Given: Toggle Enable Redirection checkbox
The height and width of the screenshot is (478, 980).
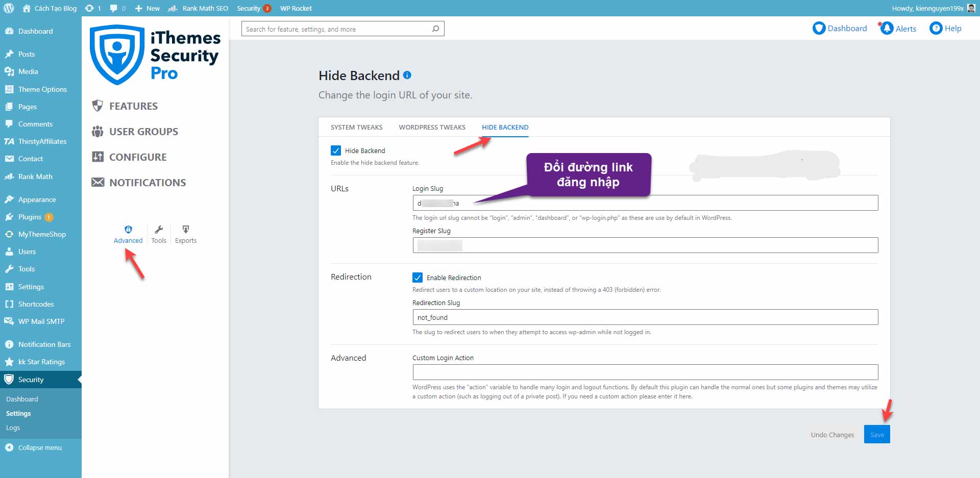Looking at the screenshot, I should (x=418, y=278).
